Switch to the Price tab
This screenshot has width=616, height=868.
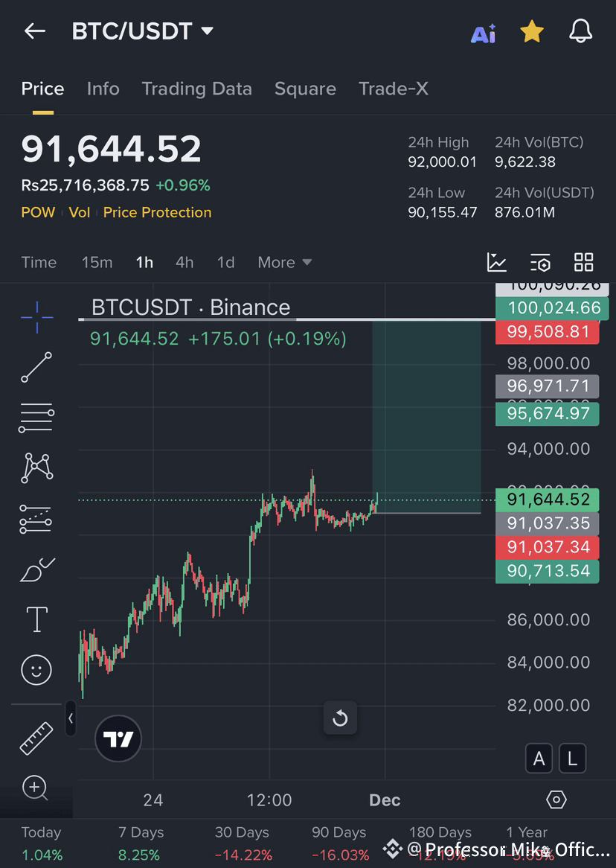coord(42,89)
